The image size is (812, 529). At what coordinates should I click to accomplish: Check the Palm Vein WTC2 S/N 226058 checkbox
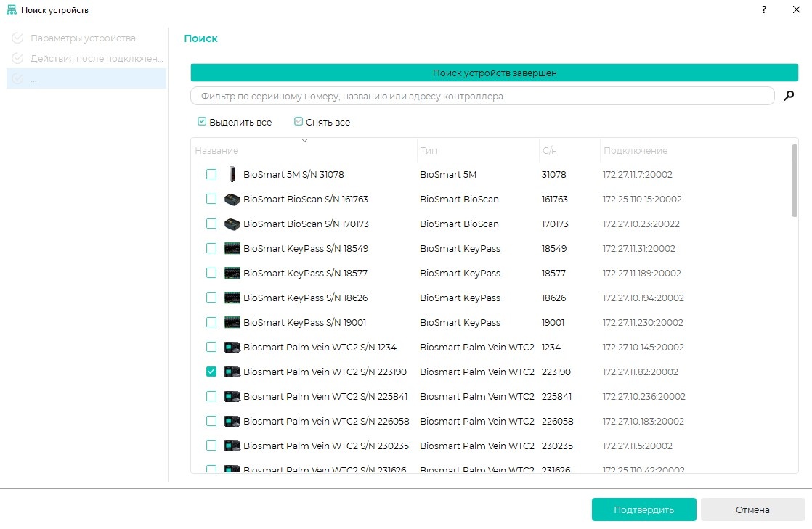pyautogui.click(x=211, y=422)
